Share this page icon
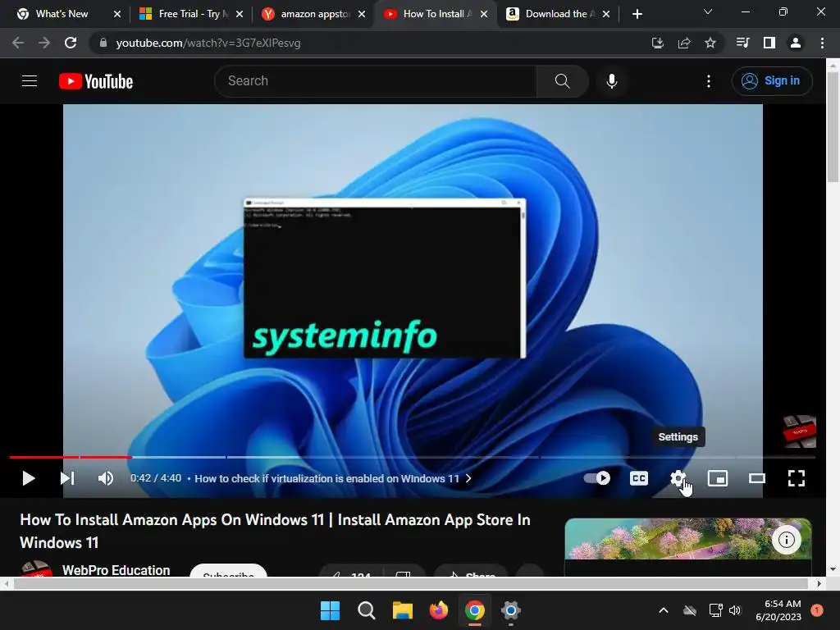Screen dimensions: 840x630 coord(683,43)
